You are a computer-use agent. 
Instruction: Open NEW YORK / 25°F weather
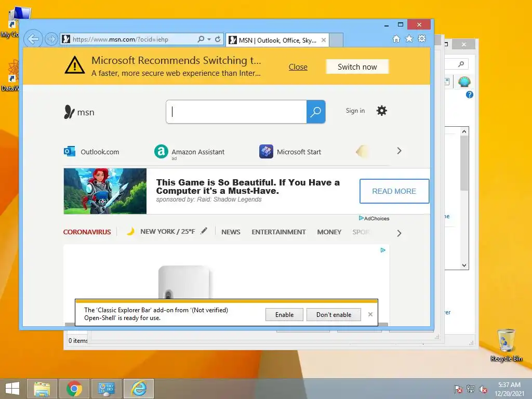pos(168,232)
